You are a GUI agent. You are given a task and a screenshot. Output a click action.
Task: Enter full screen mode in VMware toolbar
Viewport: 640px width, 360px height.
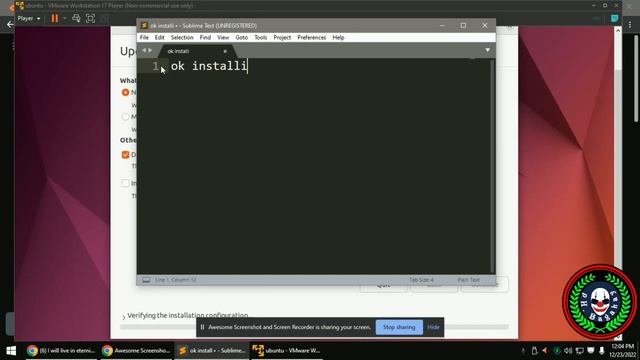pos(90,18)
